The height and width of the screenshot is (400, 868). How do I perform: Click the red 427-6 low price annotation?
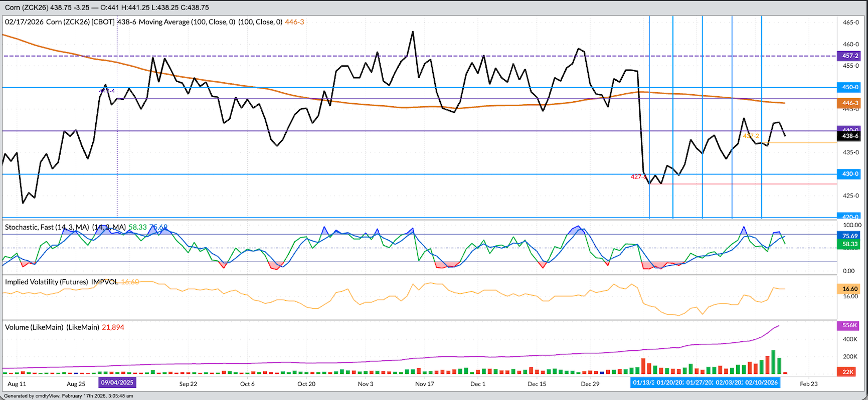click(638, 177)
